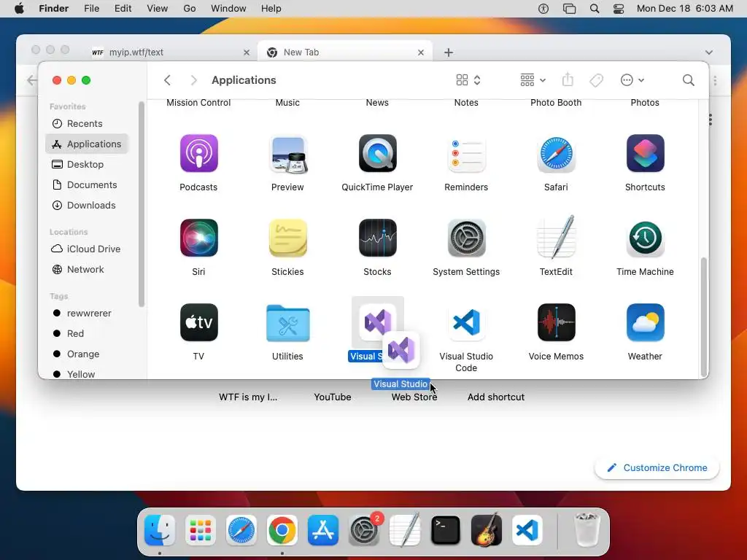Click the TV app icon
This screenshot has width=747, height=560.
[x=198, y=322]
